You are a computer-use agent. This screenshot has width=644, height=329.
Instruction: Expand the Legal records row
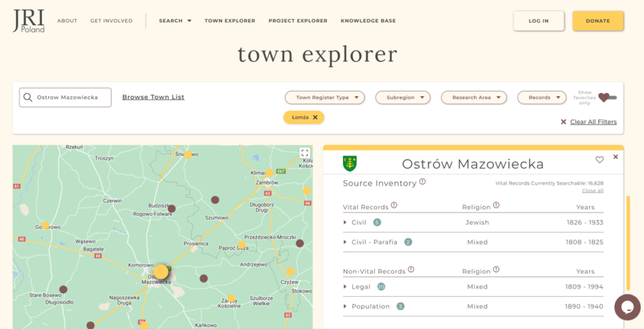point(345,287)
